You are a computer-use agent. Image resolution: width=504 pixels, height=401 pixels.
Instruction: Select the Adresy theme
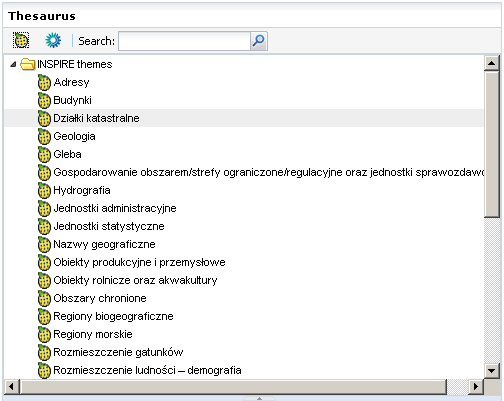point(71,82)
